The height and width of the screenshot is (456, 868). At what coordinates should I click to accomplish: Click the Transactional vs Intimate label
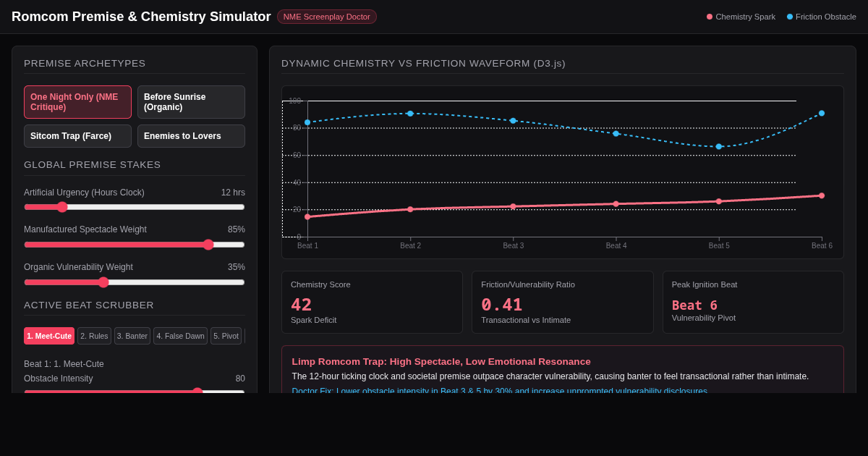click(526, 320)
